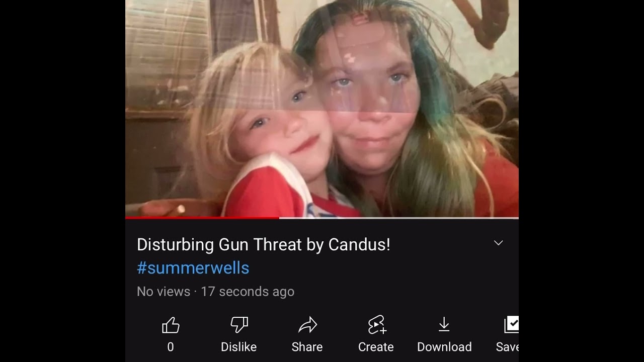Click the Share label
Image resolution: width=644 pixels, height=362 pixels.
coord(307,347)
